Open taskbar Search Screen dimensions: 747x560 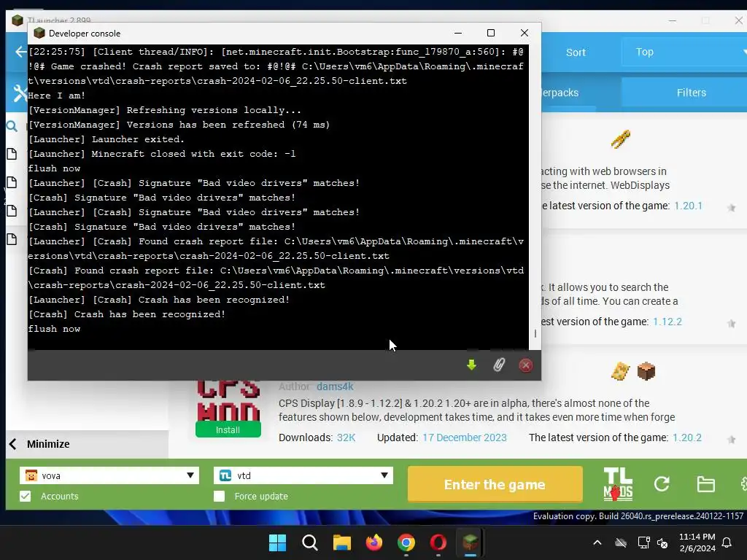click(309, 542)
